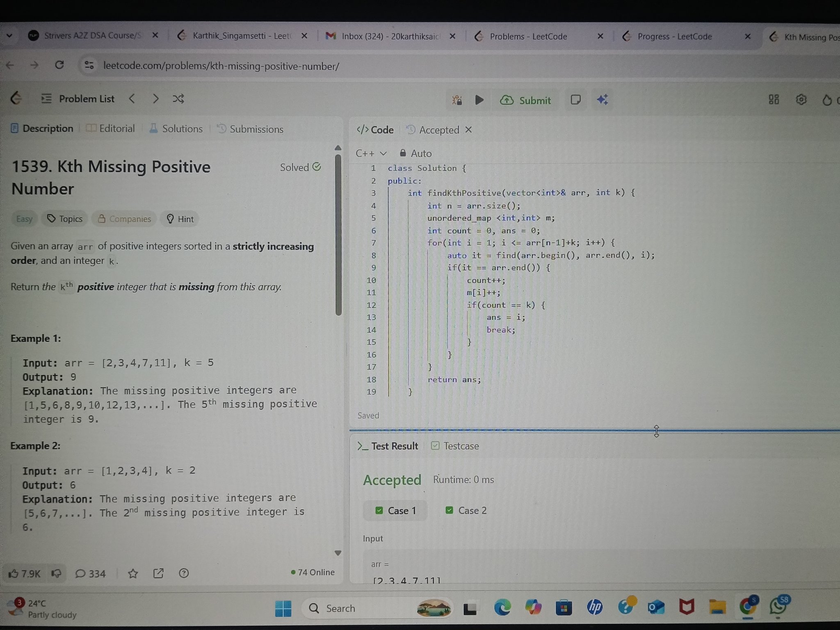Open the debugger bug icon
Screen dimensions: 840x630
pyautogui.click(x=457, y=100)
